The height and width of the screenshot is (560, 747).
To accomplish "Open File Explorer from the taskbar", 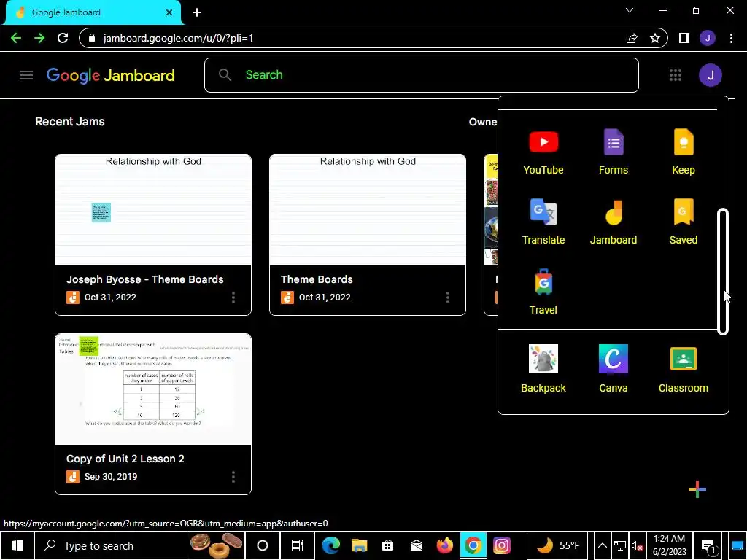I will (x=359, y=545).
